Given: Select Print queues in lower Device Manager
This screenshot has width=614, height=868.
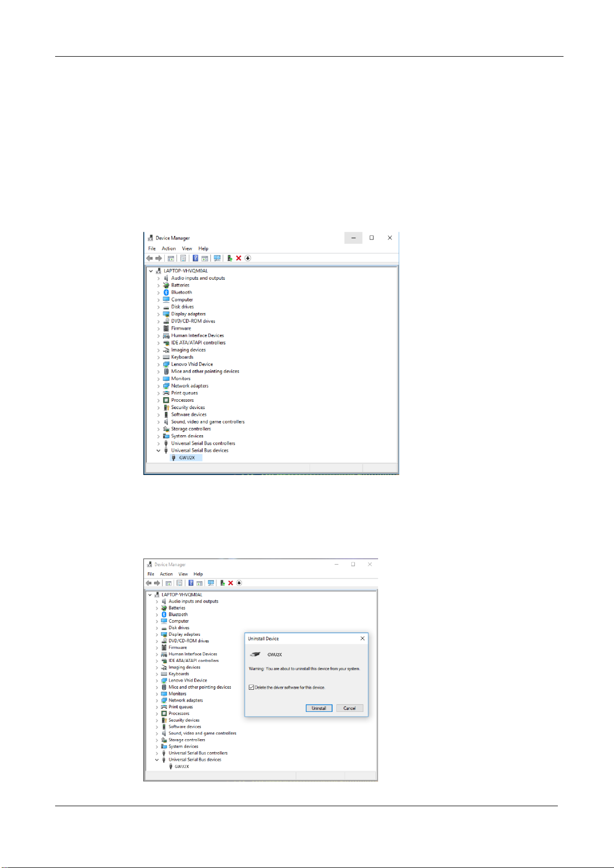Looking at the screenshot, I should click(181, 707).
